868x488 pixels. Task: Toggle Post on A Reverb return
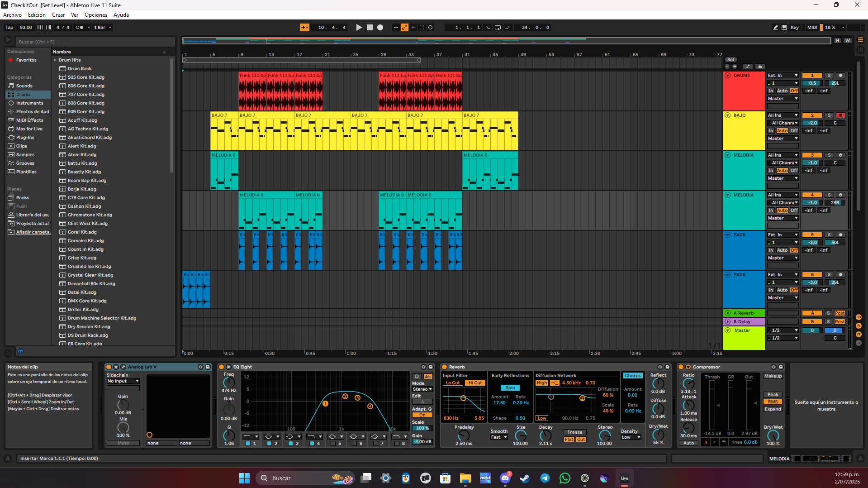pyautogui.click(x=840, y=313)
